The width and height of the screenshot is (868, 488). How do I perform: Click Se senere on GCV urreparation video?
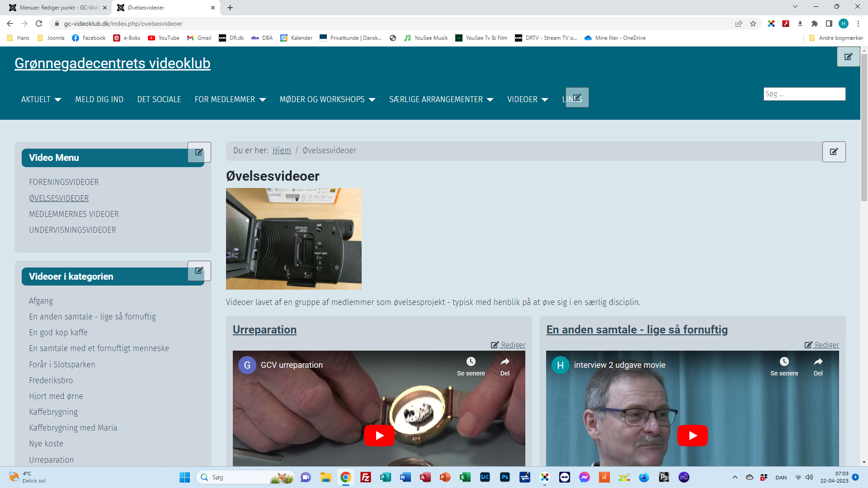[x=471, y=366]
